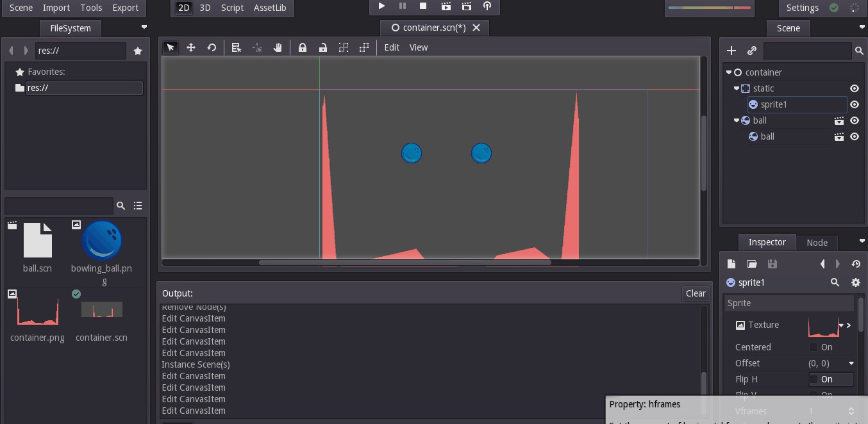The height and width of the screenshot is (424, 868).
Task: Click the res:// path input field
Action: coord(79,51)
